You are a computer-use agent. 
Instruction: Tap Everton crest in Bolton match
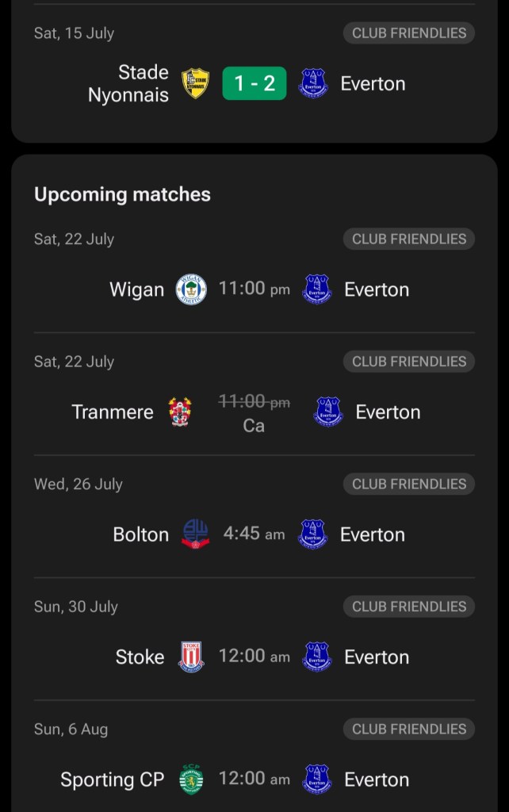click(x=313, y=534)
